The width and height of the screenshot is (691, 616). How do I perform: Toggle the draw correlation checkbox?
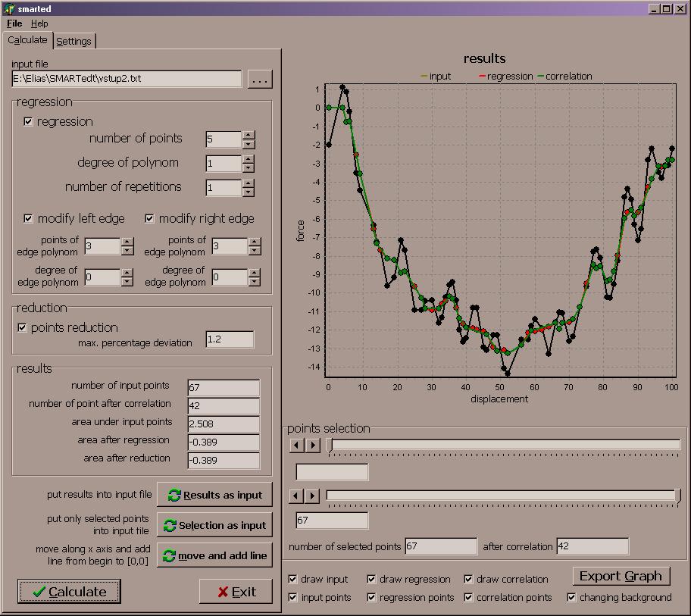(468, 579)
